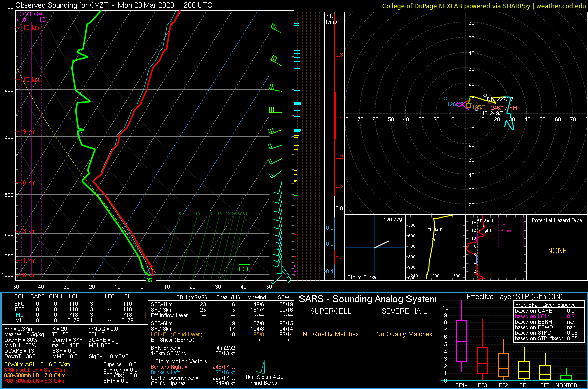Screen dimensions: 588x389
Task: Click the Bunkers Left storm motion
Action: coord(194,372)
